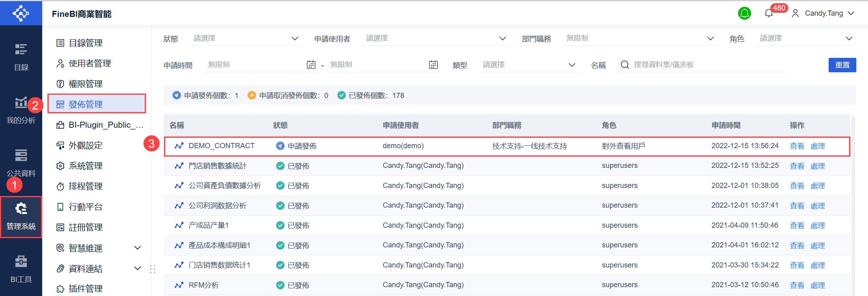Image resolution: width=868 pixels, height=296 pixels.
Task: Open the 部門職務 filter dropdown
Action: point(640,39)
